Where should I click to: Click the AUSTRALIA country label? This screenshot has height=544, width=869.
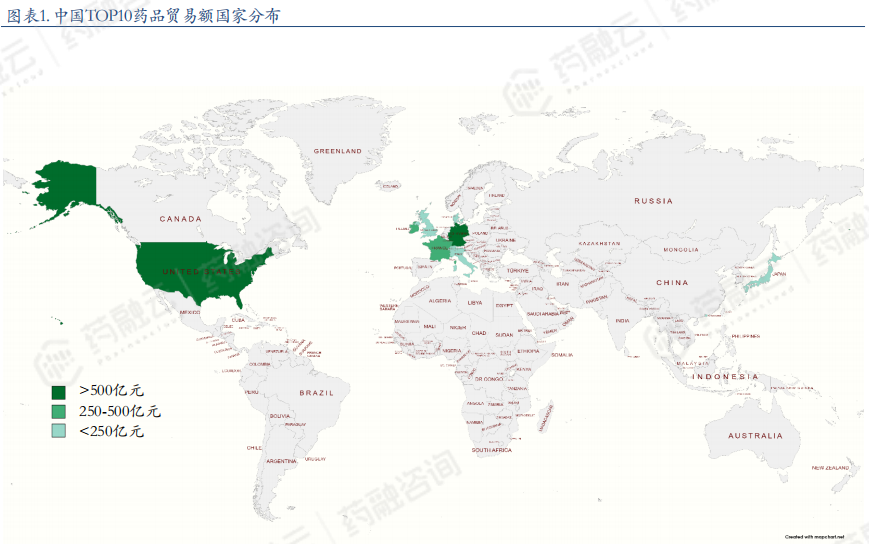pos(755,436)
